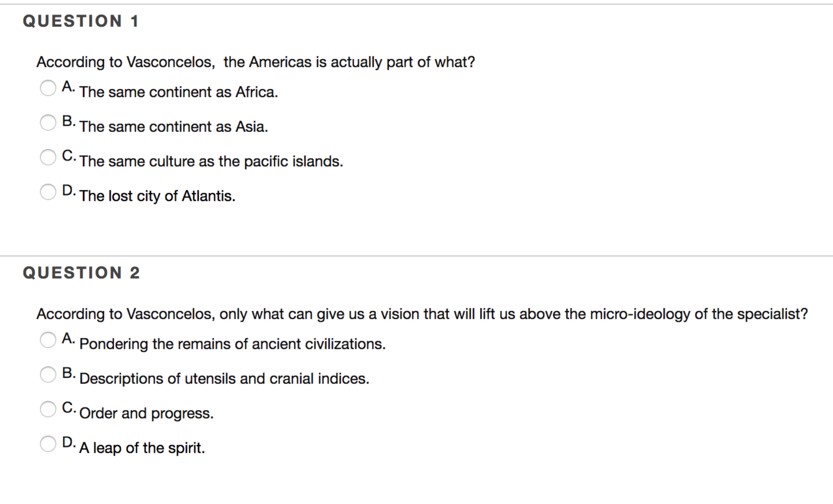Select answer B for Question 1

coord(48,122)
